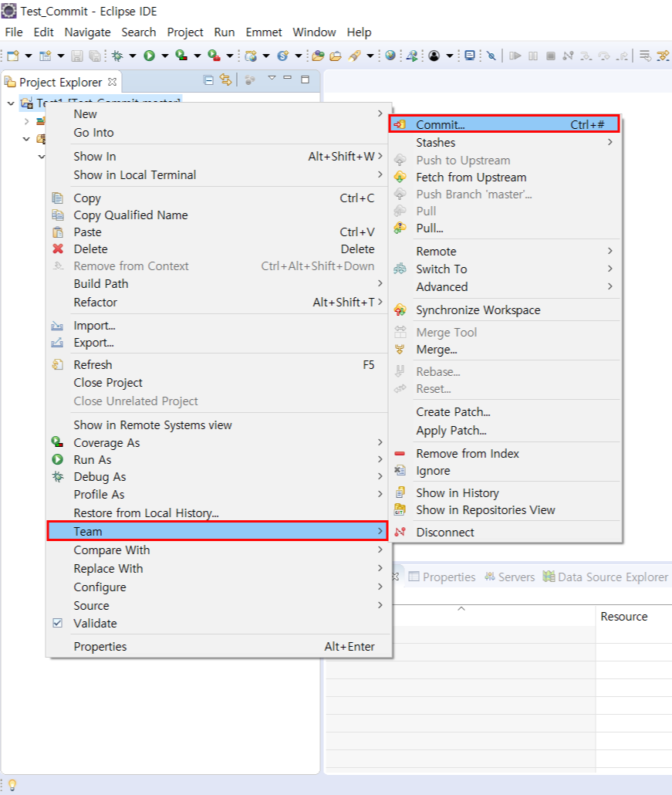The height and width of the screenshot is (795, 672).
Task: Open a Terminal with monitor icon
Action: click(470, 56)
